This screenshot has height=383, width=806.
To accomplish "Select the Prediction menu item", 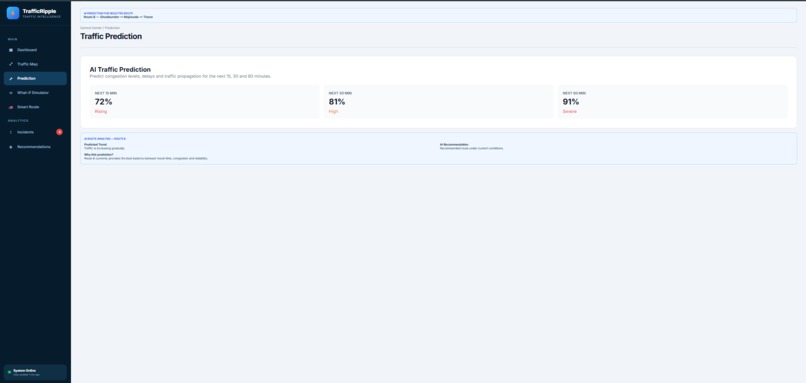I will 35,79.
